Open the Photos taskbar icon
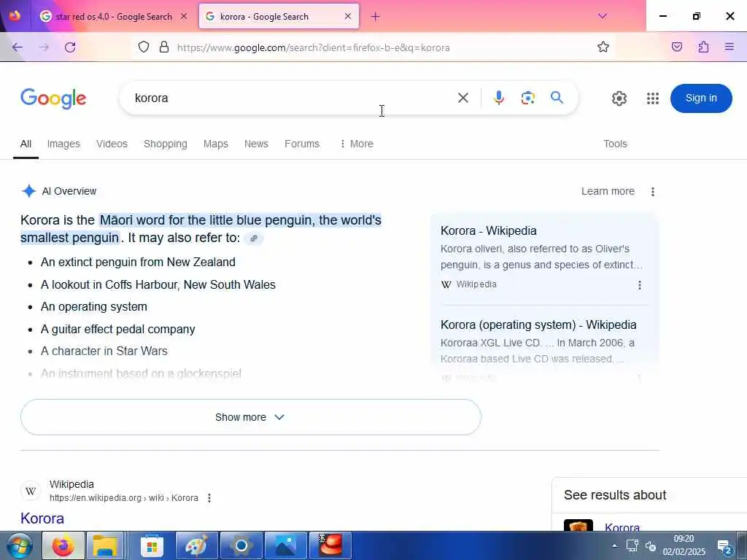This screenshot has height=560, width=747. [x=285, y=545]
